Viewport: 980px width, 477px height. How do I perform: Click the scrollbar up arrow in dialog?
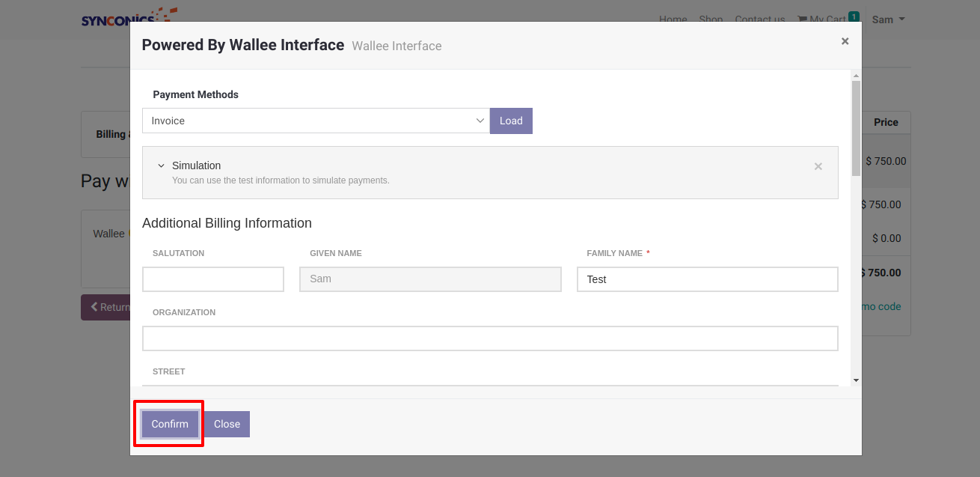click(856, 76)
